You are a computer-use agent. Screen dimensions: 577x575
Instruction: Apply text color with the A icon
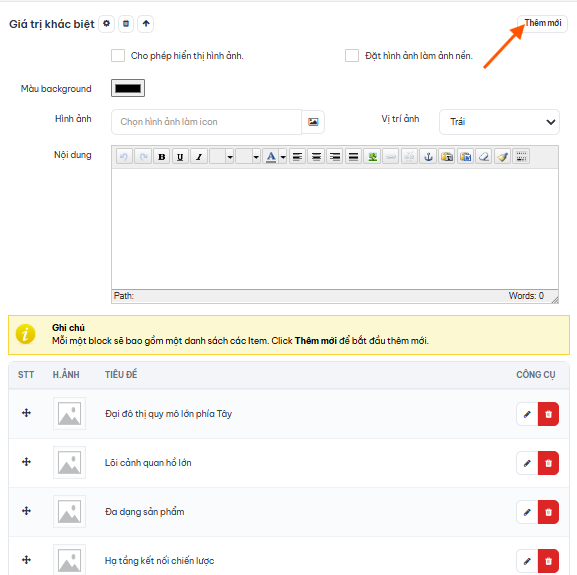pos(271,157)
